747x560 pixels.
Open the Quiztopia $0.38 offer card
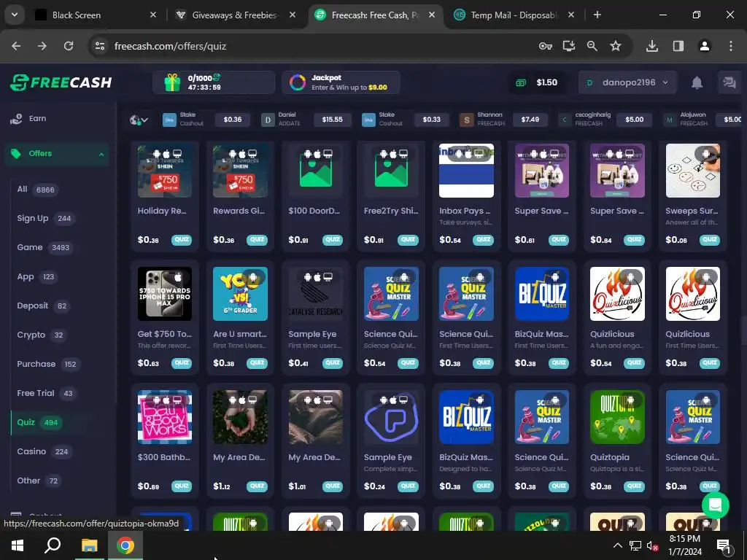[617, 440]
